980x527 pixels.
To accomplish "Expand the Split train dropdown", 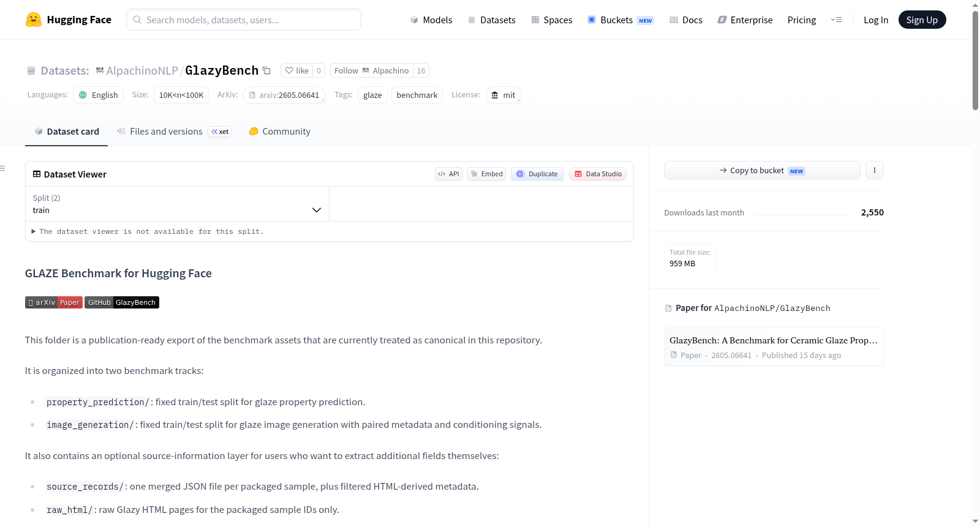I will tap(177, 204).
